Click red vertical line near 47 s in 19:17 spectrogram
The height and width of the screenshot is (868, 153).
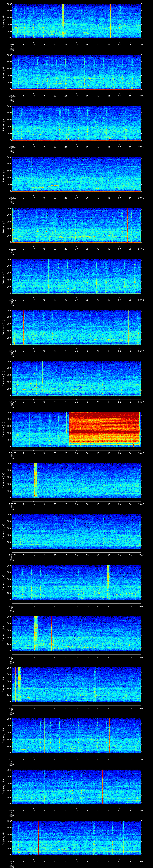point(114,72)
